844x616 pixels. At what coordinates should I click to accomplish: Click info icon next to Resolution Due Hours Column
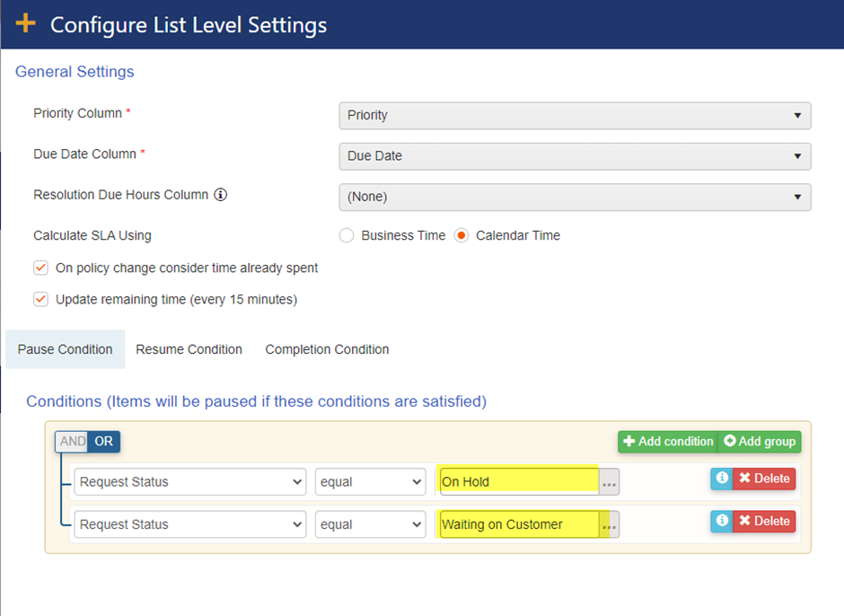pyautogui.click(x=220, y=195)
